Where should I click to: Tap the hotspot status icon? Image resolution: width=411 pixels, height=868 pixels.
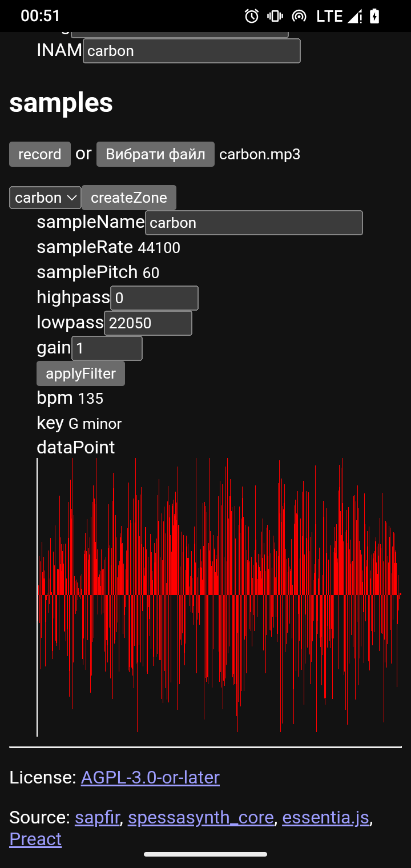pyautogui.click(x=299, y=16)
